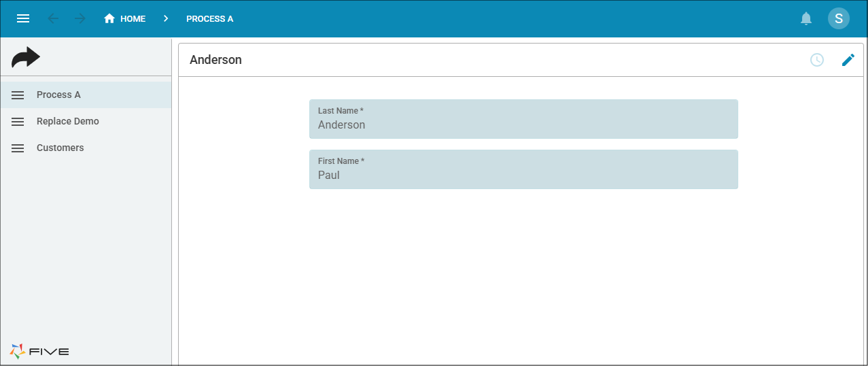Open Customers menu item
Viewport: 868px width, 366px height.
point(86,148)
